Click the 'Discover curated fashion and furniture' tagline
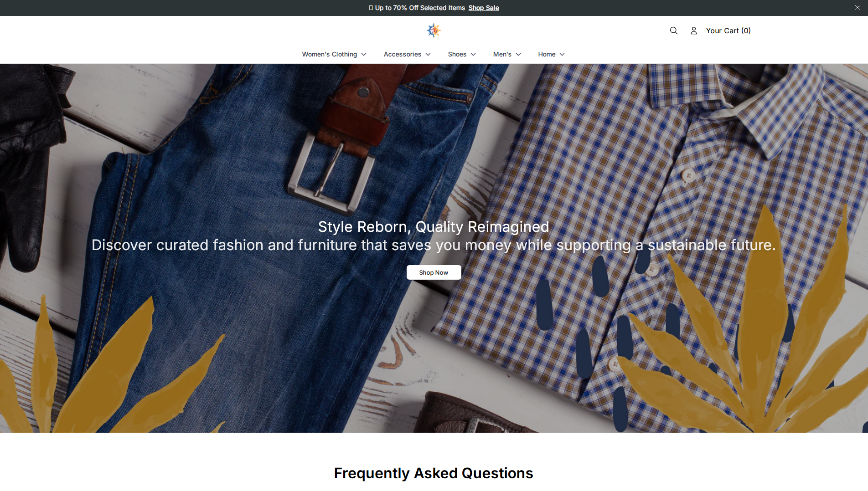This screenshot has width=868, height=491. pos(434,245)
